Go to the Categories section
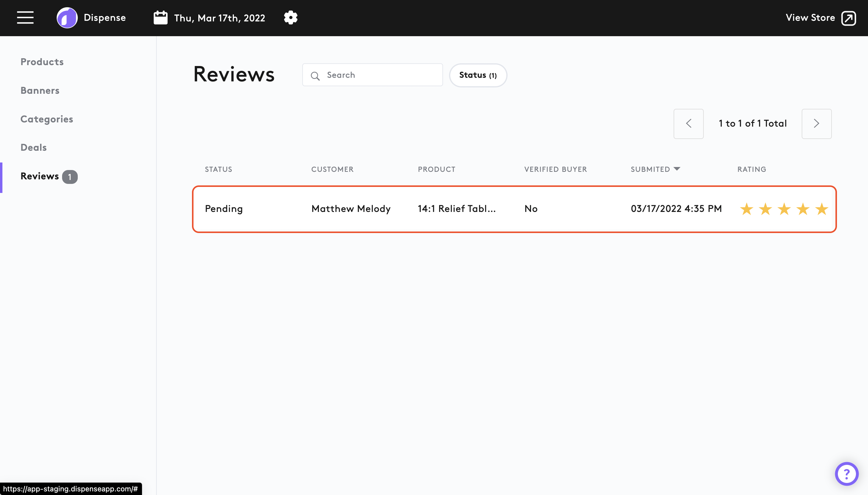This screenshot has width=868, height=495. [x=46, y=119]
